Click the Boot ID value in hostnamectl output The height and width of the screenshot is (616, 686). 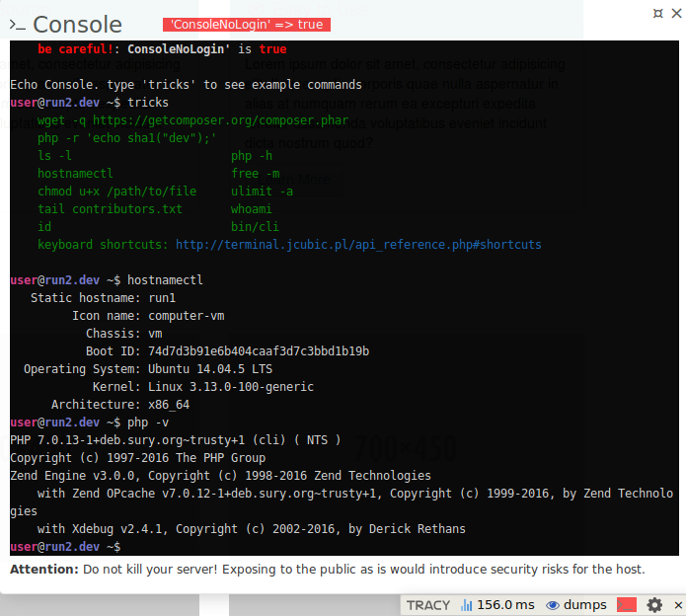click(259, 351)
